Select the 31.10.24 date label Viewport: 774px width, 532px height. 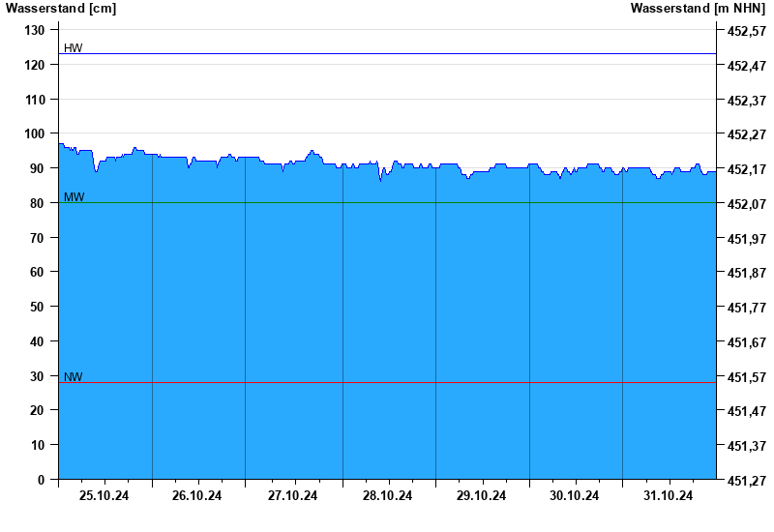click(x=669, y=496)
